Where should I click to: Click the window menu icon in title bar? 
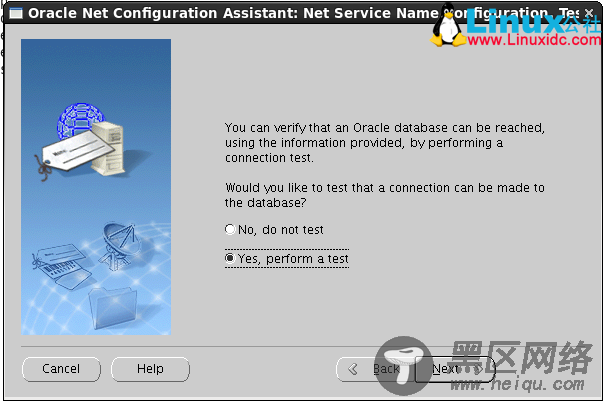[x=16, y=14]
